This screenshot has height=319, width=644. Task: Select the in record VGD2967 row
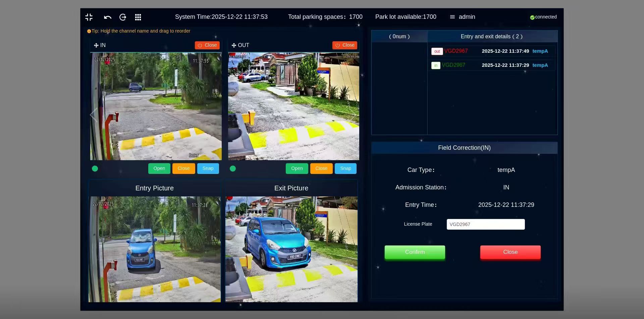click(492, 65)
